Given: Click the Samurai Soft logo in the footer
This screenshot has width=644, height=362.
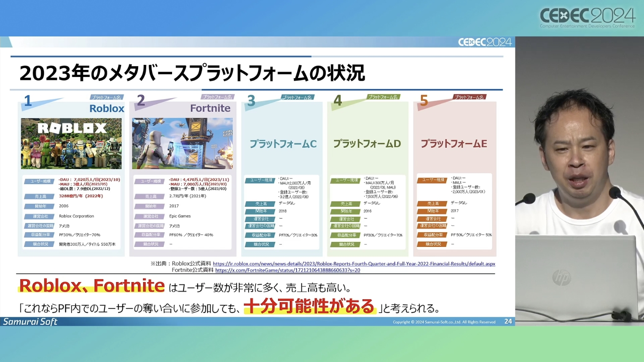Looking at the screenshot, I should coord(30,321).
